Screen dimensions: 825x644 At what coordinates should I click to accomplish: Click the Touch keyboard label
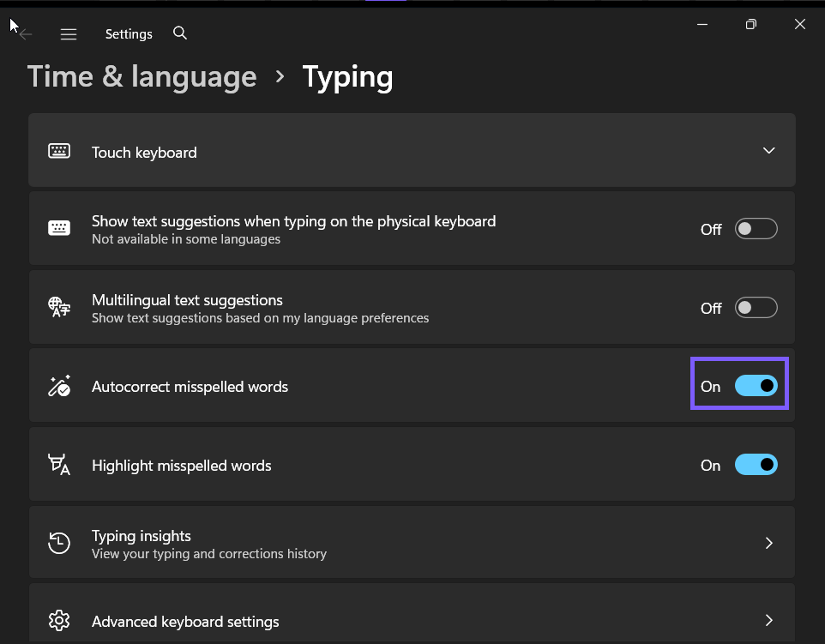144,153
